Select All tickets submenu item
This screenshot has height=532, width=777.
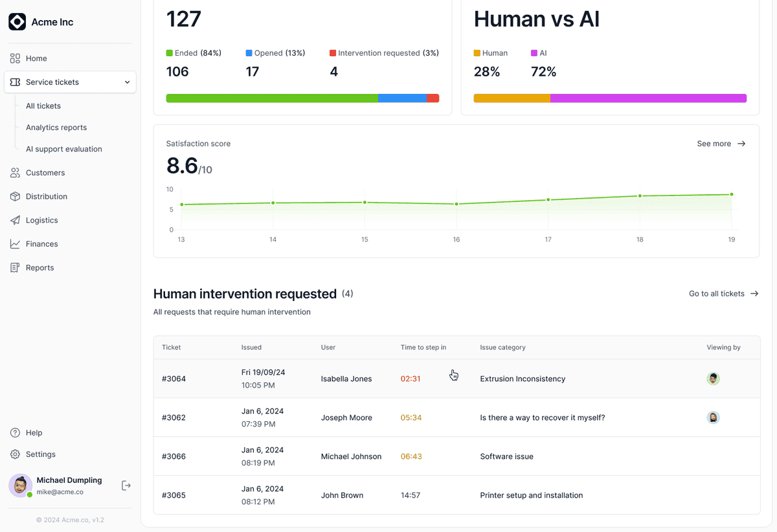click(x=43, y=106)
